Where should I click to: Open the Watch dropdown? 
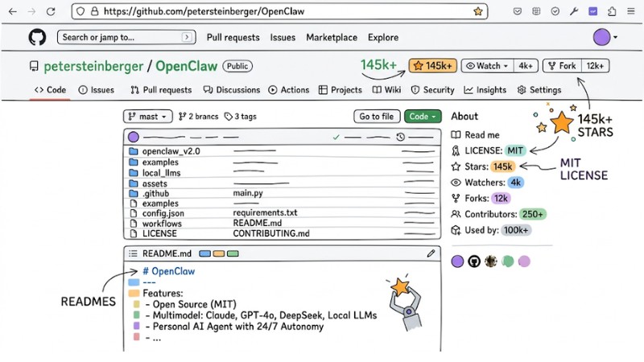tap(488, 66)
